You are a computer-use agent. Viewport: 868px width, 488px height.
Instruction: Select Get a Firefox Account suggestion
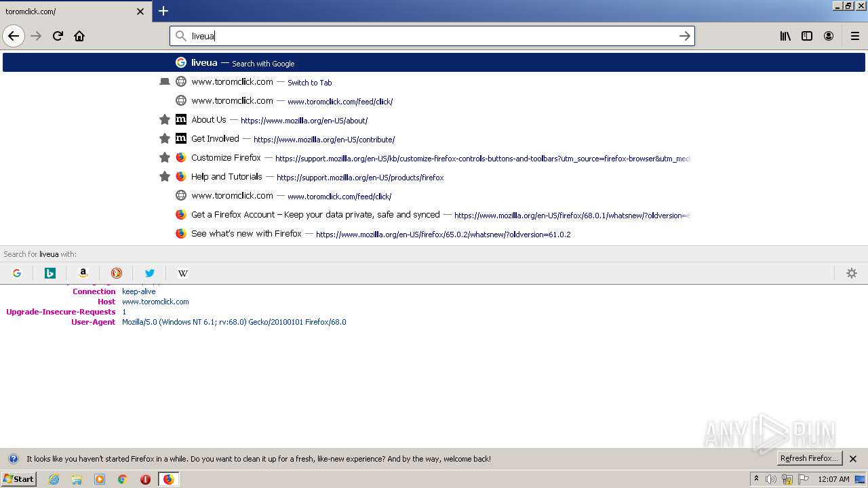coord(434,214)
